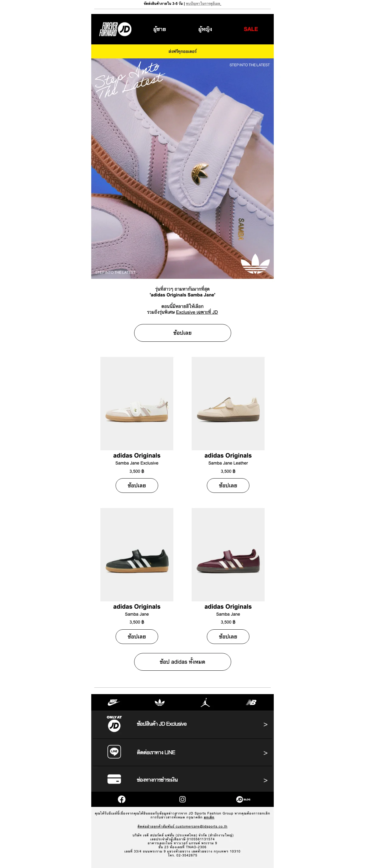
Task: Click the ช้อป adidas ทั้งหมด button
Action: click(x=182, y=662)
